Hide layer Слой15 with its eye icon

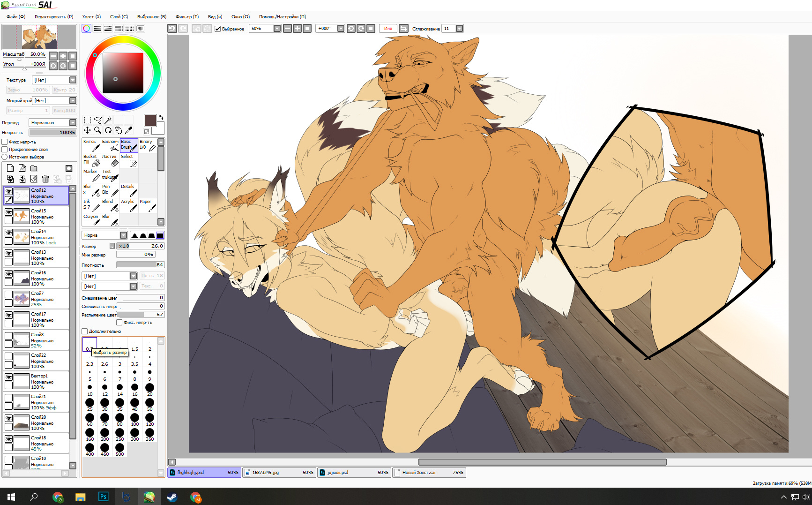pos(8,212)
